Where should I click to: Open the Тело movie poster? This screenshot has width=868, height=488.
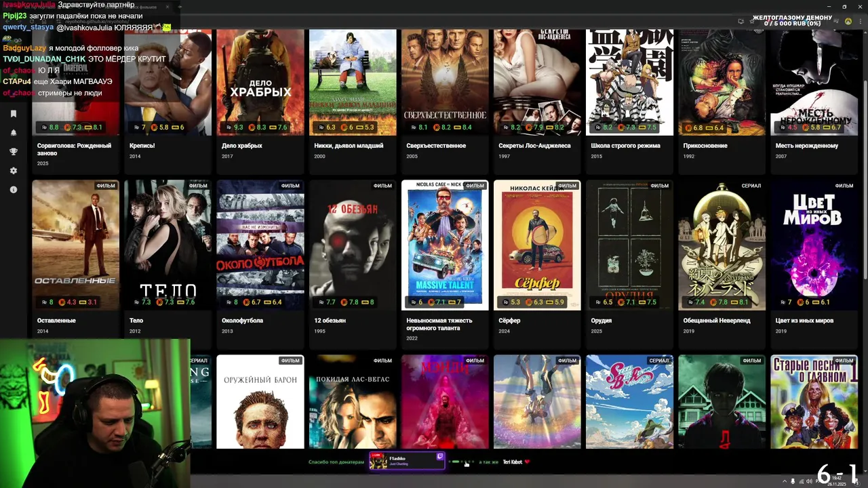[167, 245]
